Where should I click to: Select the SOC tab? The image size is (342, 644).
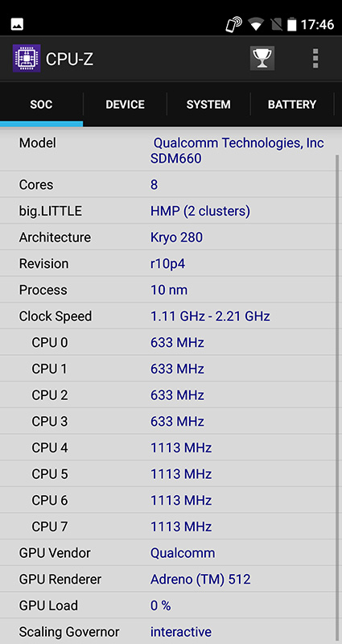coord(41,105)
